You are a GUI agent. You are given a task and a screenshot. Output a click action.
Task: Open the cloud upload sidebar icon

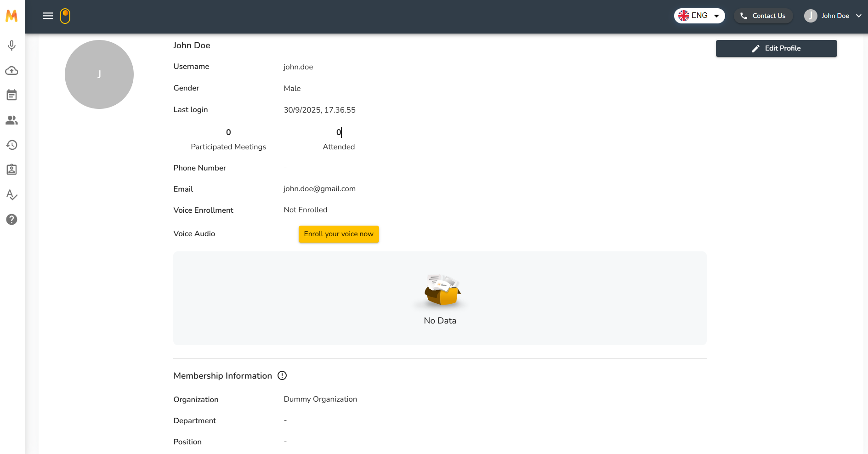(x=12, y=71)
